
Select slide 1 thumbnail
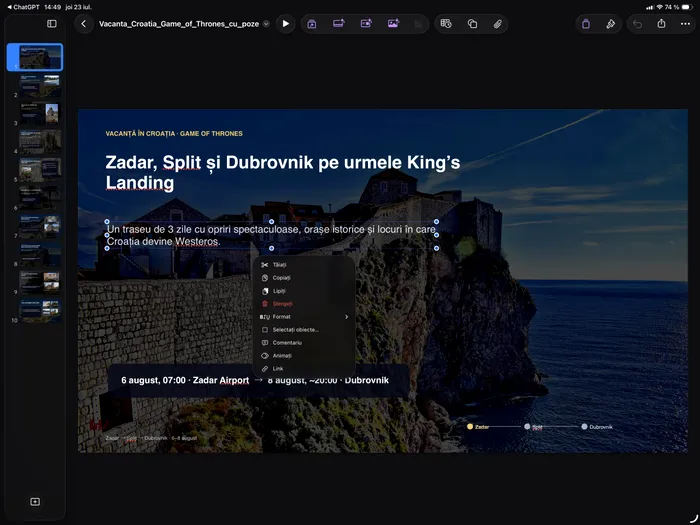[x=40, y=57]
